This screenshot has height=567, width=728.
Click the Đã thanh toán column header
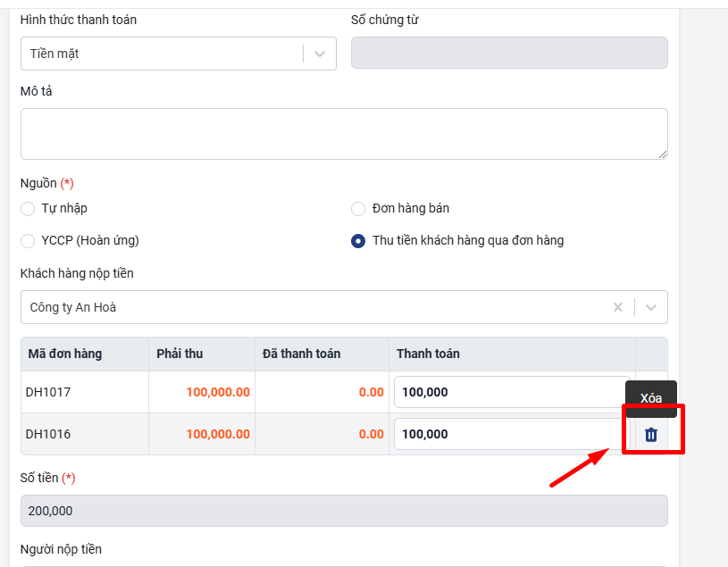click(x=301, y=354)
